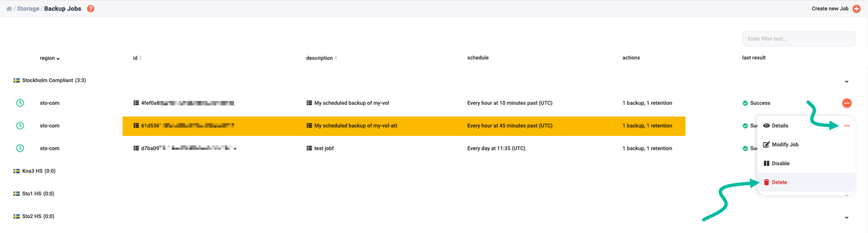
Task: Click clock icon of the d7ba09 job
Action: (20, 149)
